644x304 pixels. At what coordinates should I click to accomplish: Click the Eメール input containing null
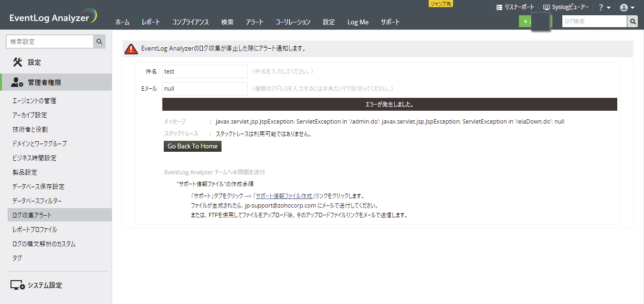pos(205,89)
